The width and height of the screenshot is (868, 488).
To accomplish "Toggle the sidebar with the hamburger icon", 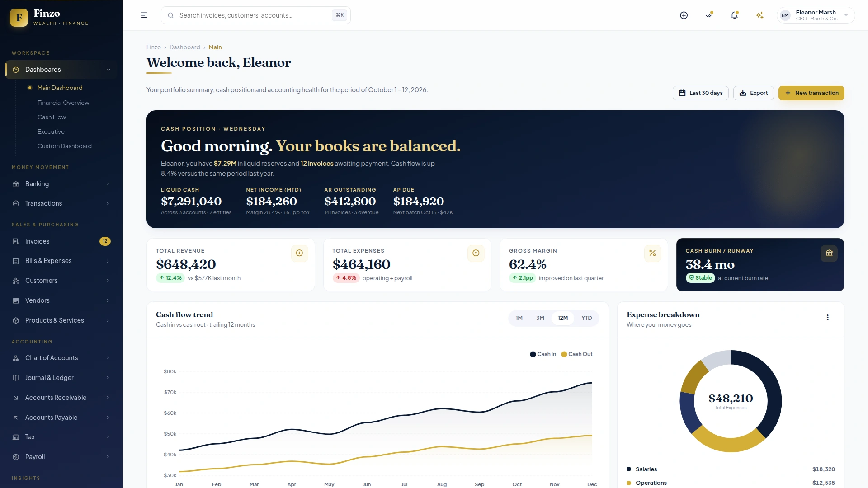I will pyautogui.click(x=144, y=15).
